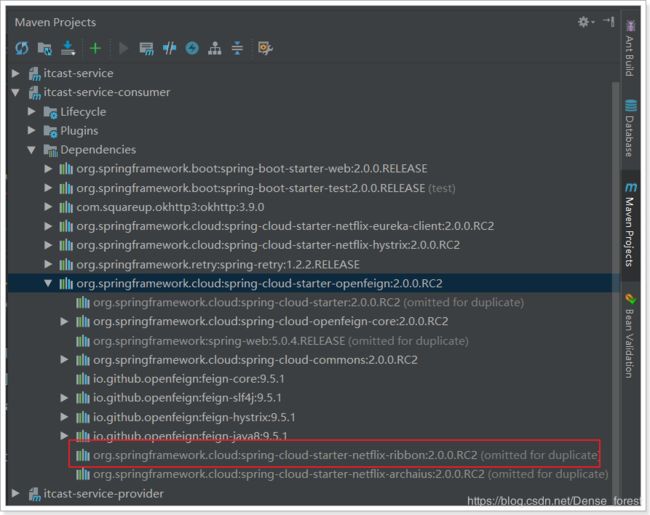The width and height of the screenshot is (650, 515).
Task: Select spring-cloud-starter-netflix-hystrix row
Action: point(309,245)
